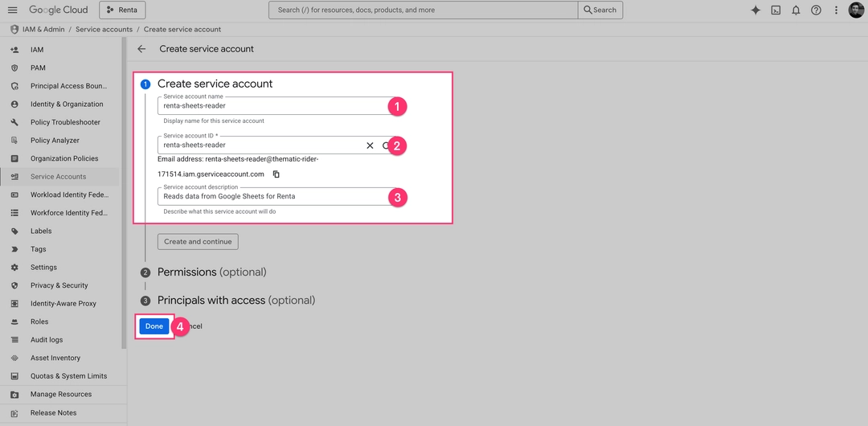Click the top search bar field

423,10
